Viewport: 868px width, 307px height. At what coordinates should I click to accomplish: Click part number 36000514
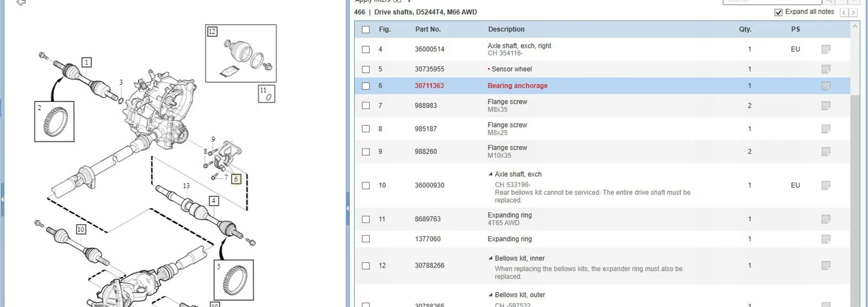(x=429, y=49)
